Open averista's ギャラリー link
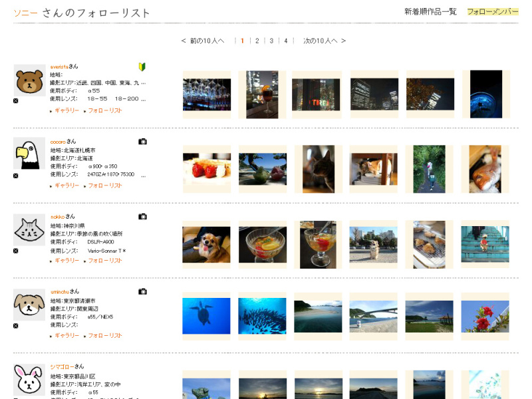This screenshot has width=532, height=399. (x=68, y=110)
